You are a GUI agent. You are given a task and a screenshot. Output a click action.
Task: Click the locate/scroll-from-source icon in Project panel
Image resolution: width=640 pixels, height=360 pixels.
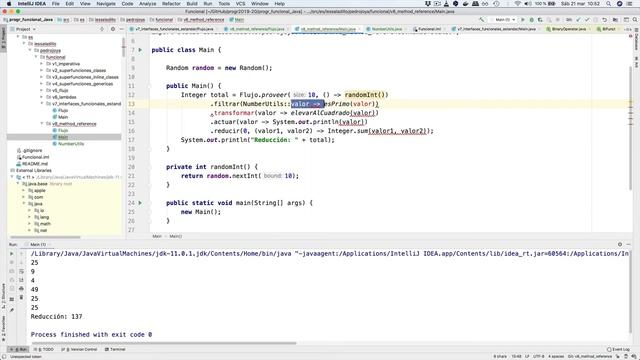point(102,29)
